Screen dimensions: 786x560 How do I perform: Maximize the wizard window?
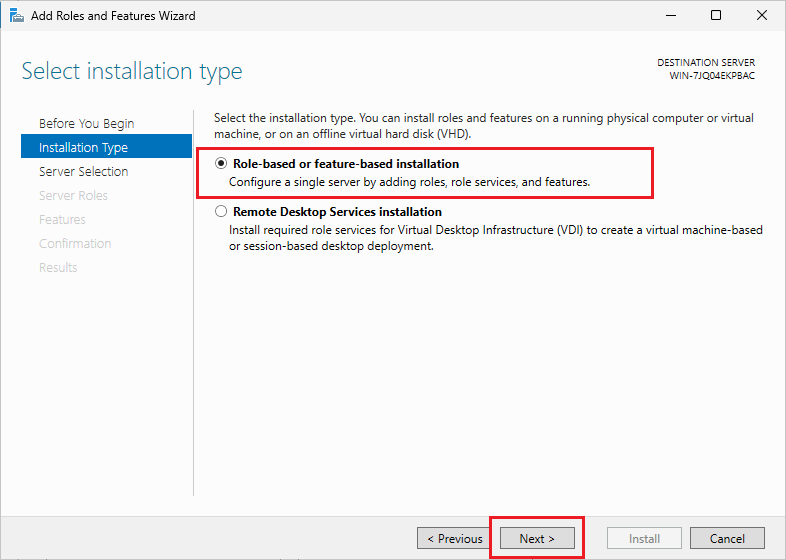coord(716,15)
